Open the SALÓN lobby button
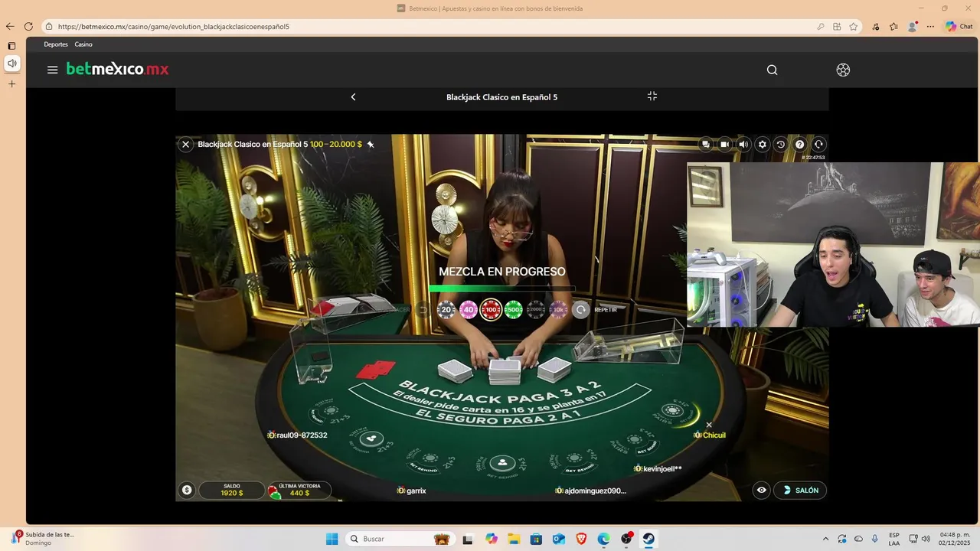 800,491
